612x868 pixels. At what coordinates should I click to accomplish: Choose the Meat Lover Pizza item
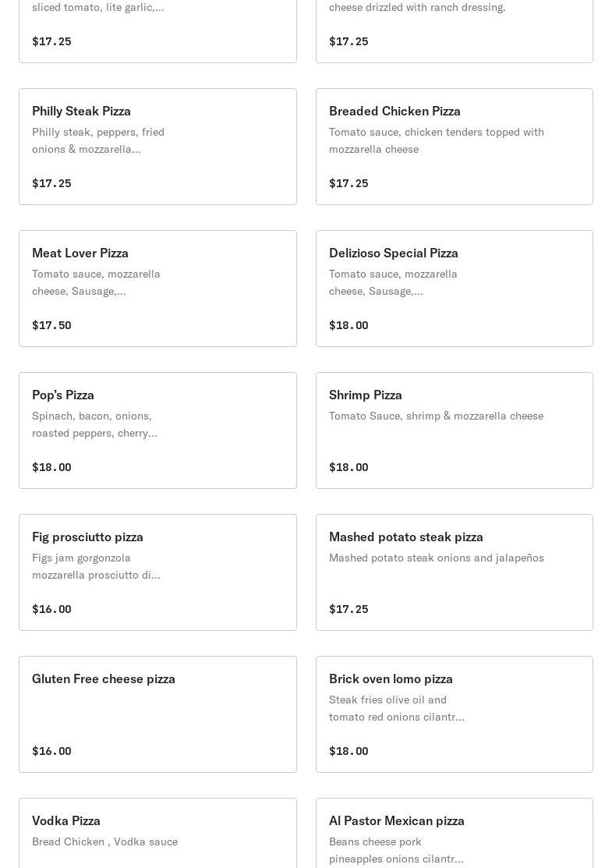click(157, 289)
